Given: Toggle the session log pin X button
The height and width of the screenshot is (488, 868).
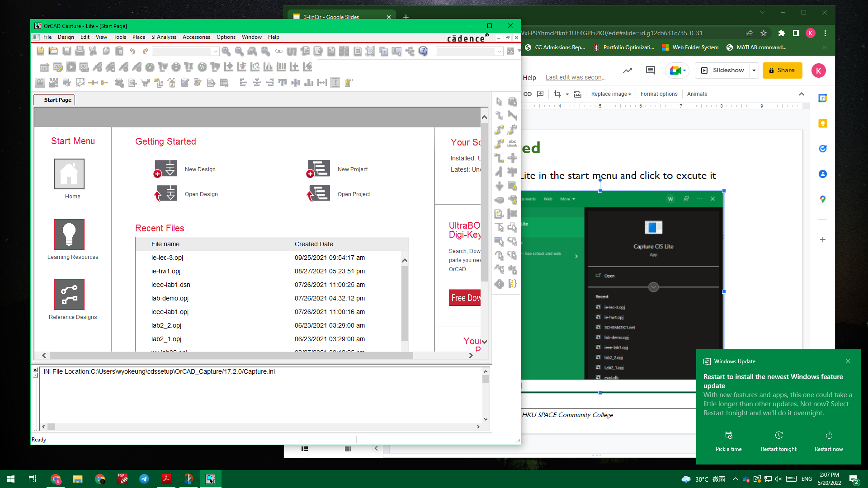Looking at the screenshot, I should 35,370.
